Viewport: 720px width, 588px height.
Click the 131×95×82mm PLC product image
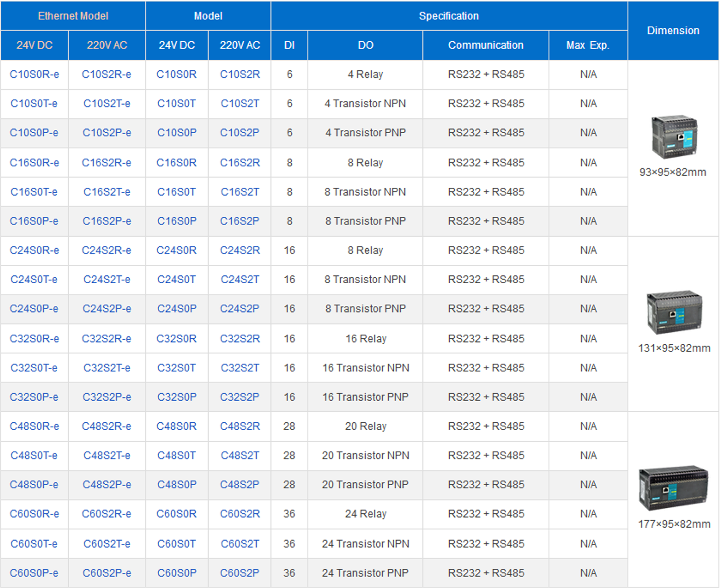[674, 312]
